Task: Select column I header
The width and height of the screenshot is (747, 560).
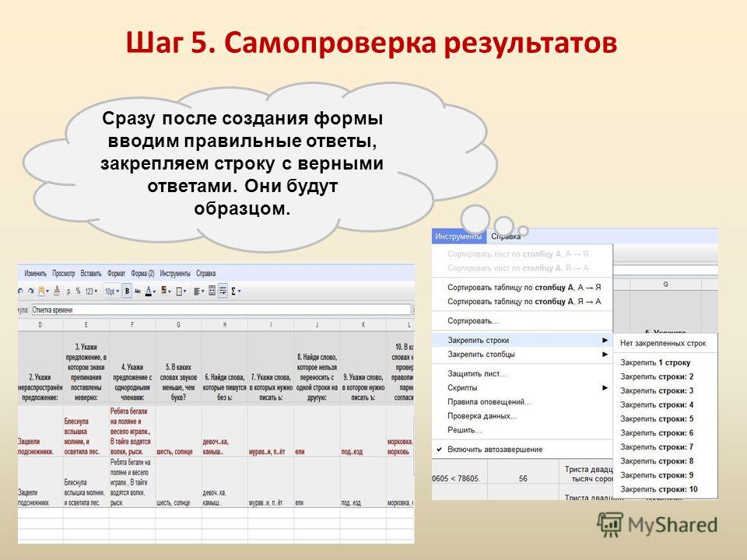Action: (271, 325)
